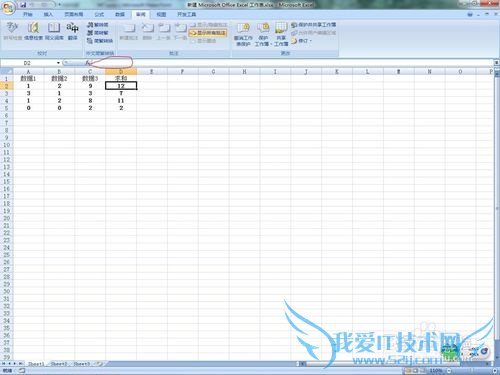Switch to Page Break Preview in status bar
This screenshot has height=375, width=500.
(423, 371)
